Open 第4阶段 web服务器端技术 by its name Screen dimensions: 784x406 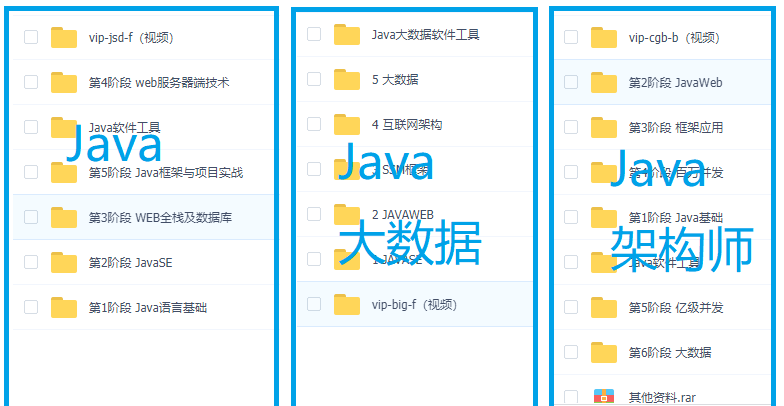(x=159, y=82)
